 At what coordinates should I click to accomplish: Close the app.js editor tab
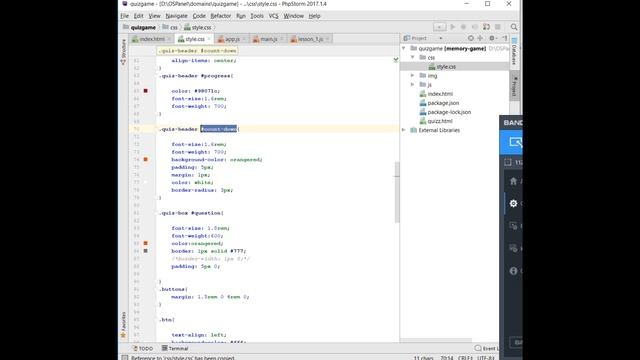(x=244, y=39)
